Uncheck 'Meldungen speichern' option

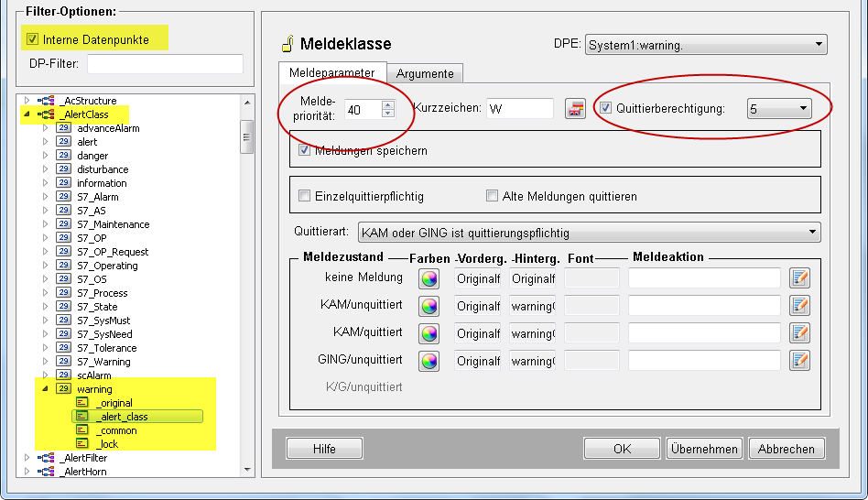(305, 150)
